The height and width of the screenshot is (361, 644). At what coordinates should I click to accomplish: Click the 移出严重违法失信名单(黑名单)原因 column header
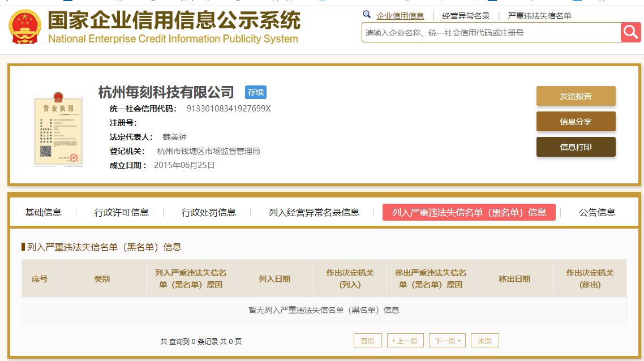point(431,279)
